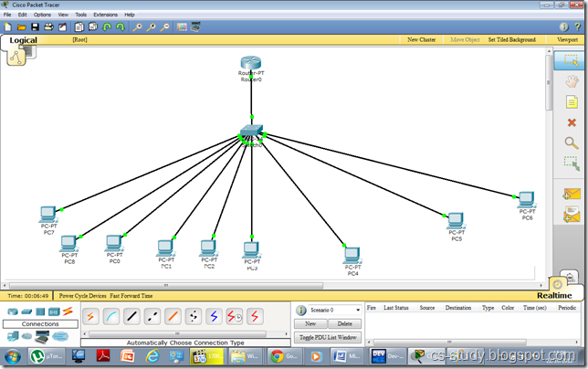588x369 pixels.
Task: Click the PC7 computer on the canvas
Action: (x=48, y=214)
